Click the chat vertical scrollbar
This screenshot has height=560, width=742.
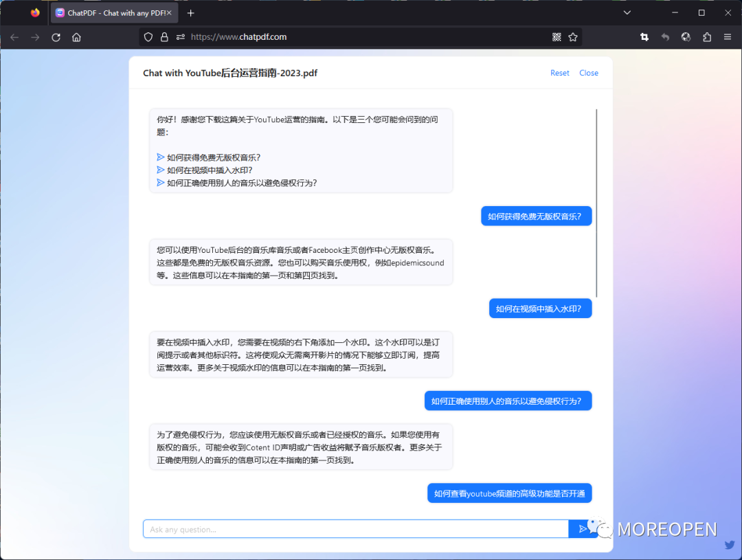pos(596,203)
